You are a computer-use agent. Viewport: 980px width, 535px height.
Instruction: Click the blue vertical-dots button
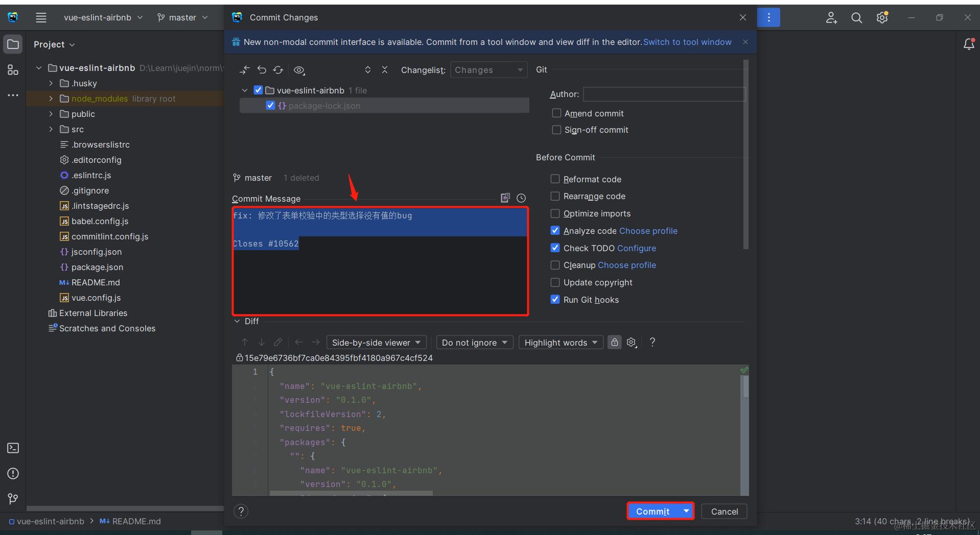tap(768, 18)
